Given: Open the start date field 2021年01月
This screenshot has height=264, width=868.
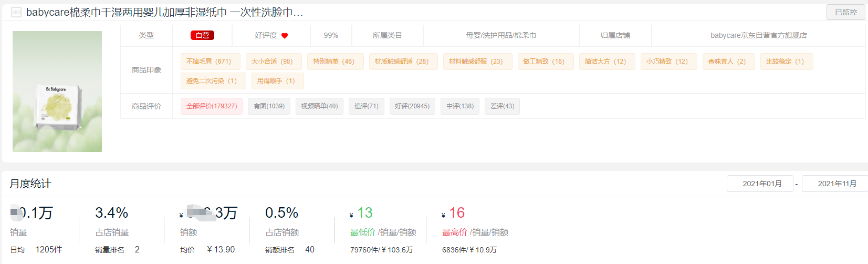Looking at the screenshot, I should [760, 184].
